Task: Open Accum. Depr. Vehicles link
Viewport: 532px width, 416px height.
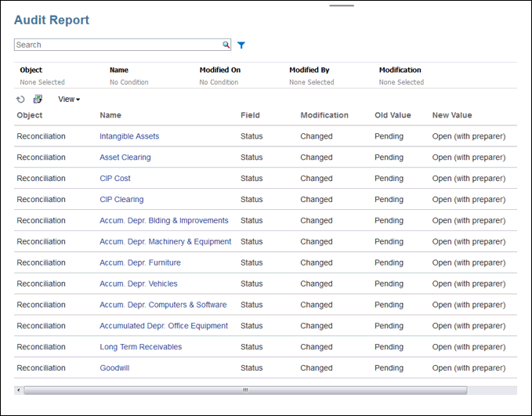Action: coord(138,284)
